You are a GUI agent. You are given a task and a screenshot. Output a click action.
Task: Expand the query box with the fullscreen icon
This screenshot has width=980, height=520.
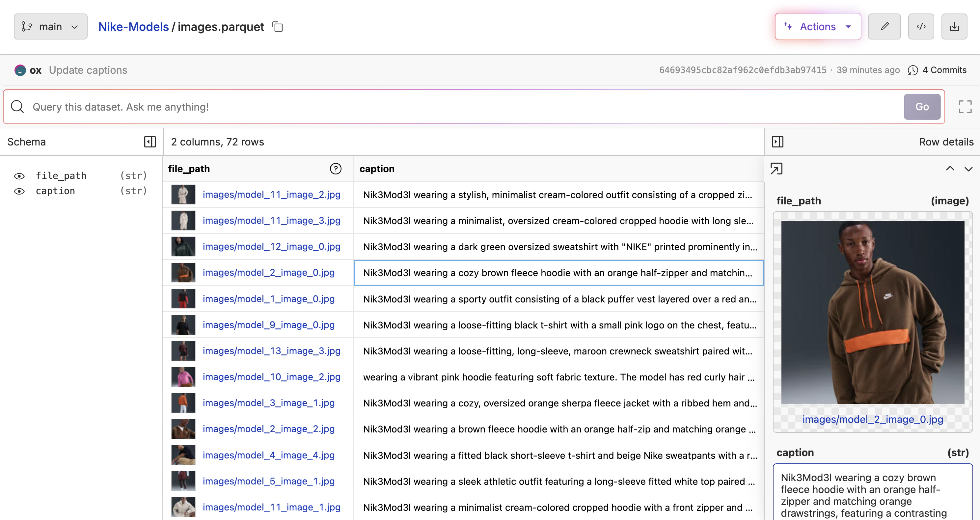(965, 106)
